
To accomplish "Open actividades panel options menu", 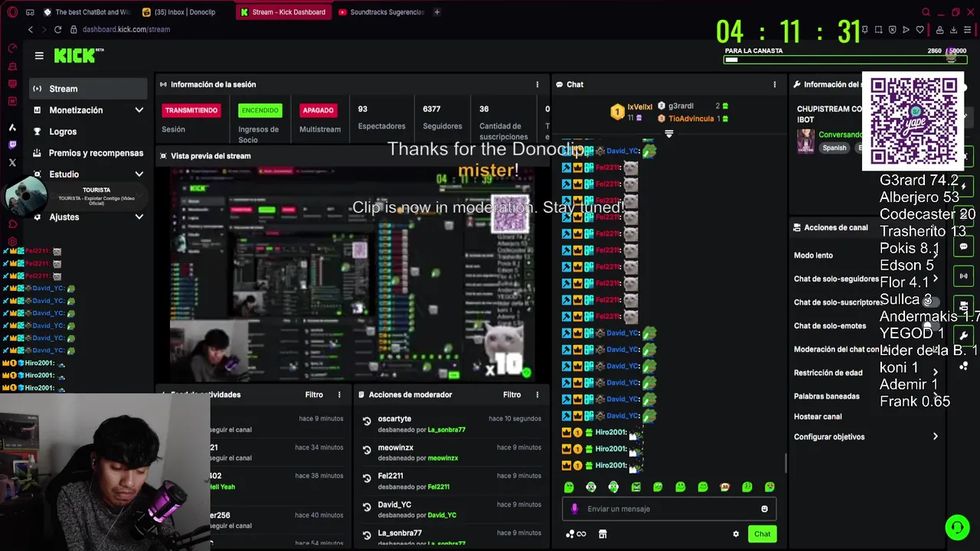I will click(339, 395).
